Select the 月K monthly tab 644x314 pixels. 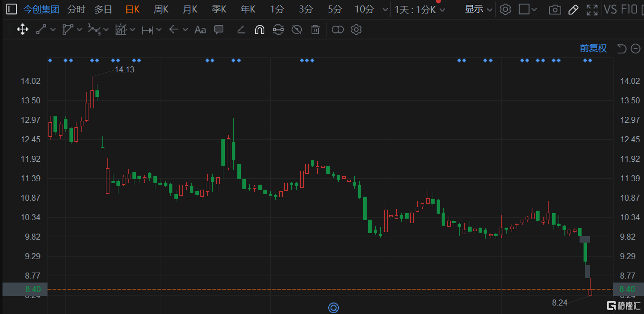pyautogui.click(x=190, y=9)
